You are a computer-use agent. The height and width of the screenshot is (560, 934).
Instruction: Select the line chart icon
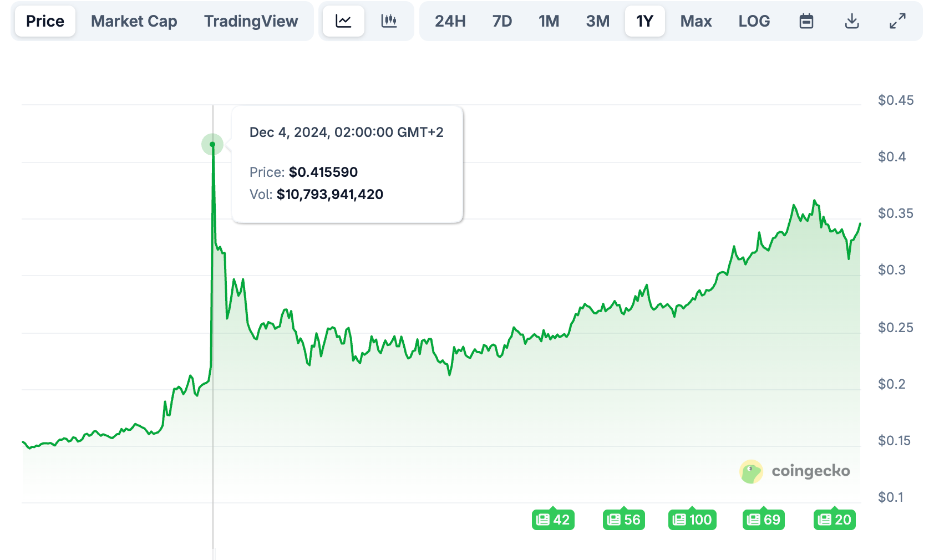[343, 21]
